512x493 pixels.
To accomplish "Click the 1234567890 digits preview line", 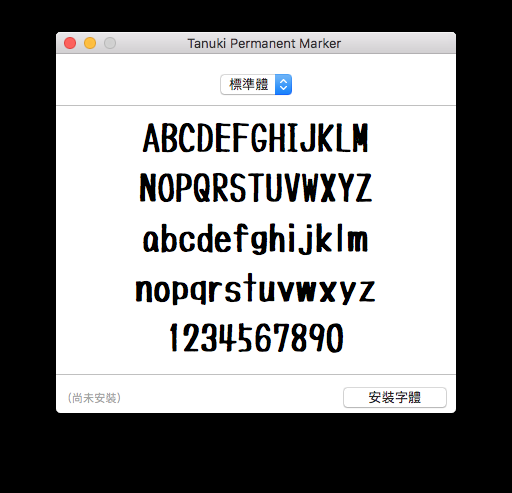I will click(x=256, y=338).
